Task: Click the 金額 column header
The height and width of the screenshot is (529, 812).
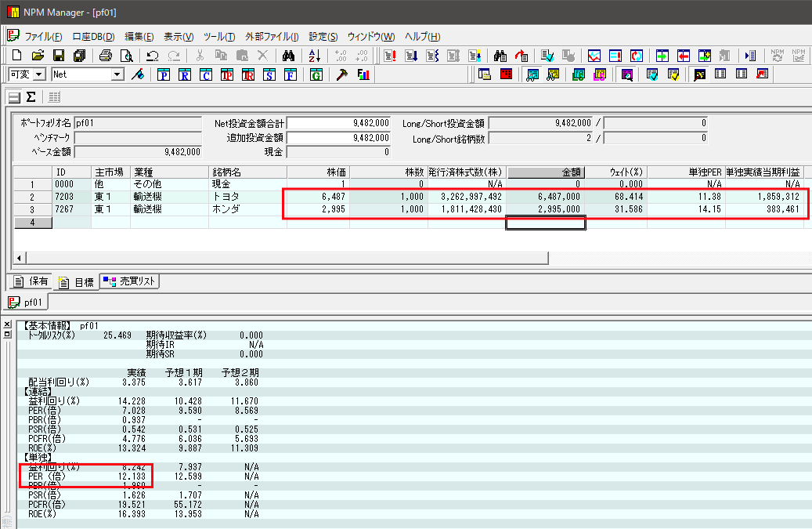Action: (546, 172)
